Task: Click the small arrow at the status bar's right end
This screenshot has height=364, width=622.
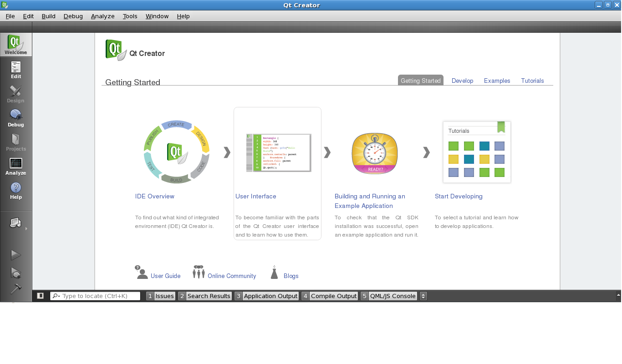Action: (x=618, y=295)
